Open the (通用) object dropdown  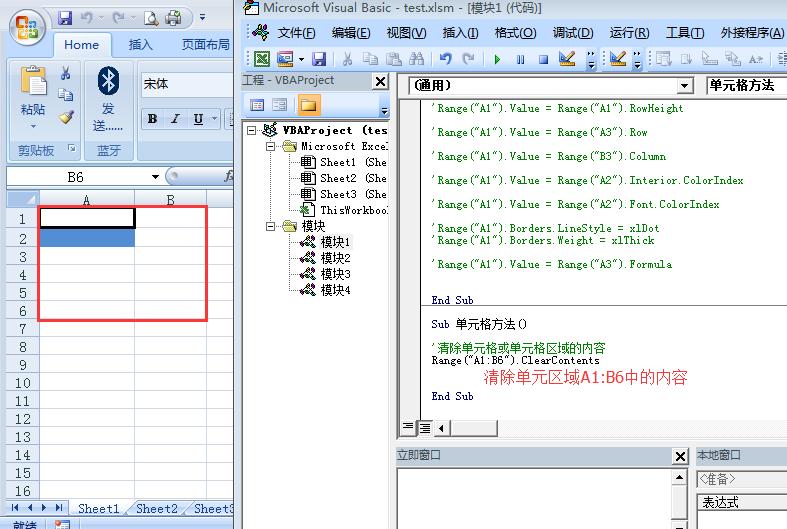click(x=684, y=86)
